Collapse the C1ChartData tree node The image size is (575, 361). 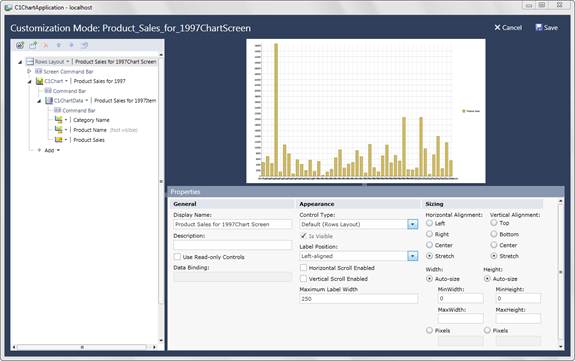click(x=39, y=101)
